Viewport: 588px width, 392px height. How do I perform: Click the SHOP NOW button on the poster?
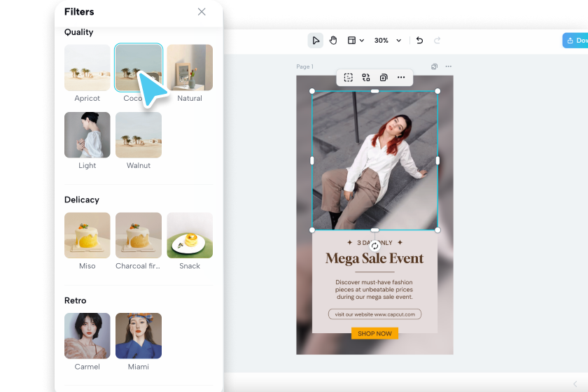374,333
